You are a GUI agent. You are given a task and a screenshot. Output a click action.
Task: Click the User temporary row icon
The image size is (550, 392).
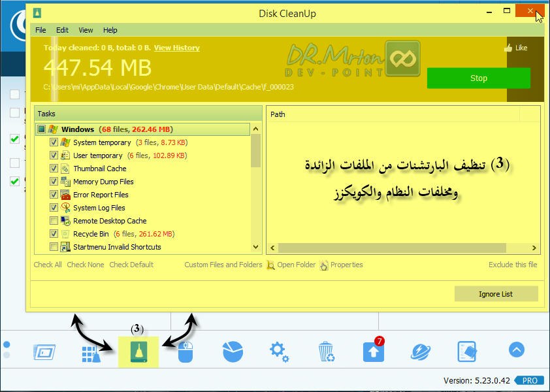pos(65,155)
